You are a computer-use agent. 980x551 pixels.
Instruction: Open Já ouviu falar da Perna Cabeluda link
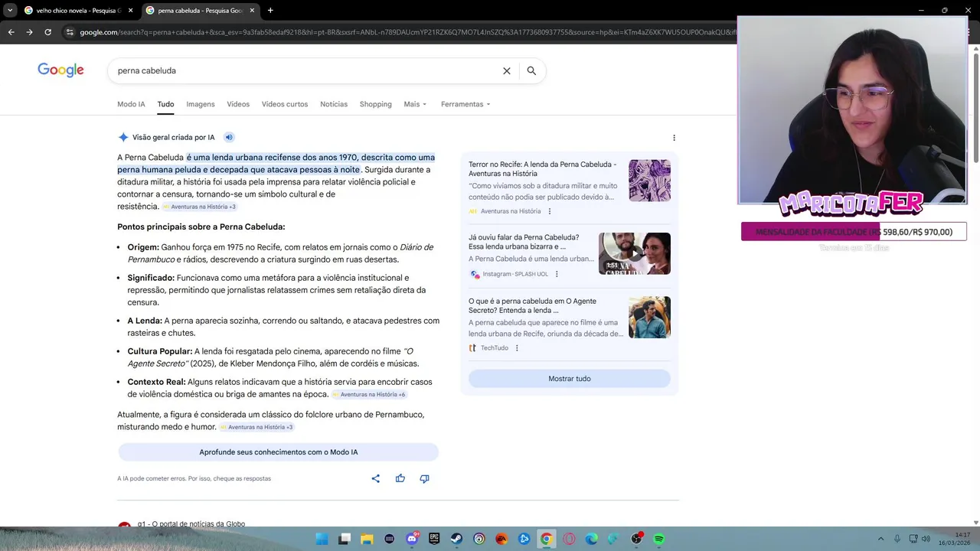pos(524,242)
